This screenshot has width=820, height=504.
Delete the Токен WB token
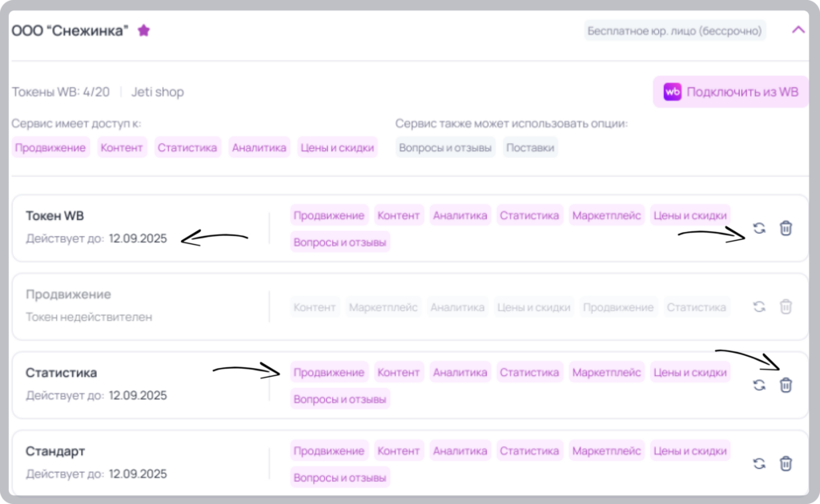(786, 228)
